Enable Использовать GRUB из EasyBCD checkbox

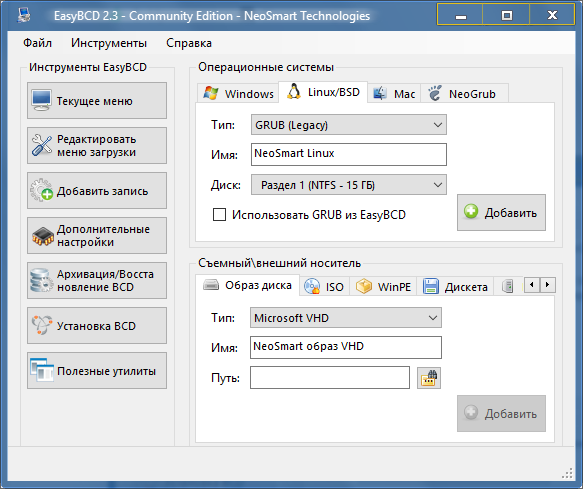pos(219,215)
